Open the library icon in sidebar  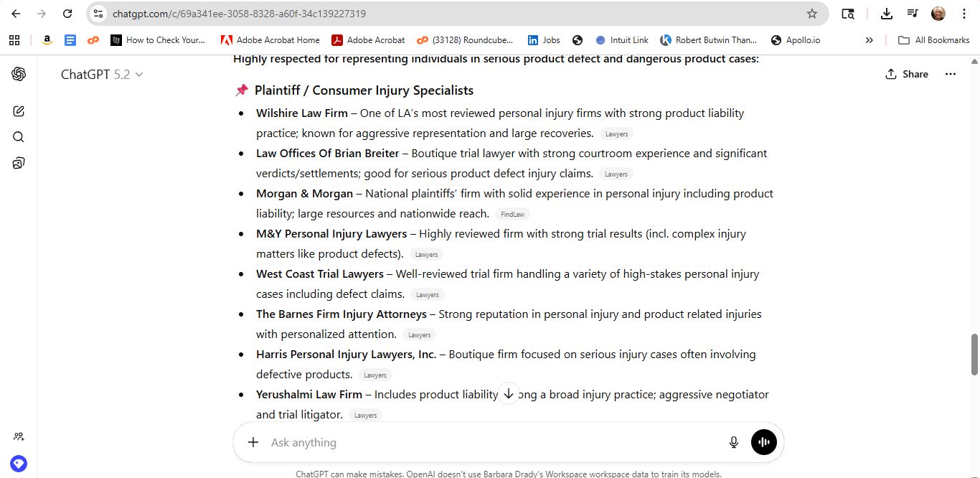click(19, 163)
